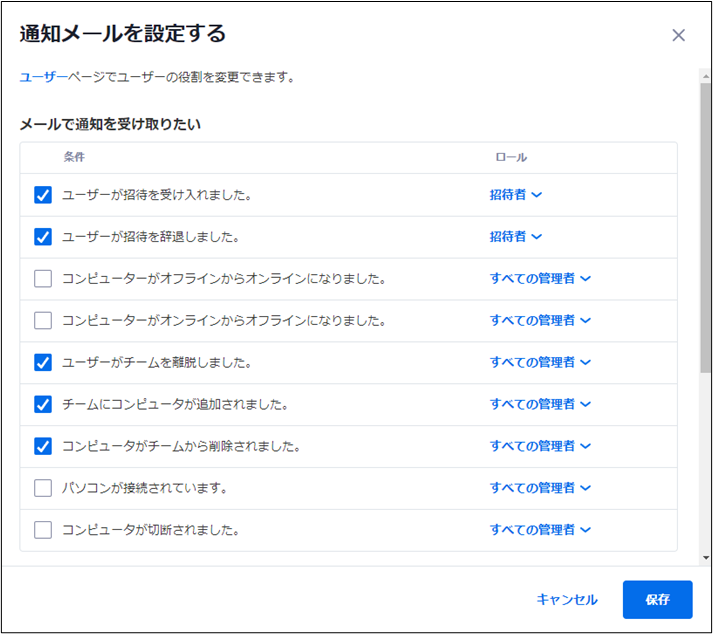The image size is (713, 634).
Task: Open role dropdown for チームから削除されました row
Action: (x=540, y=446)
